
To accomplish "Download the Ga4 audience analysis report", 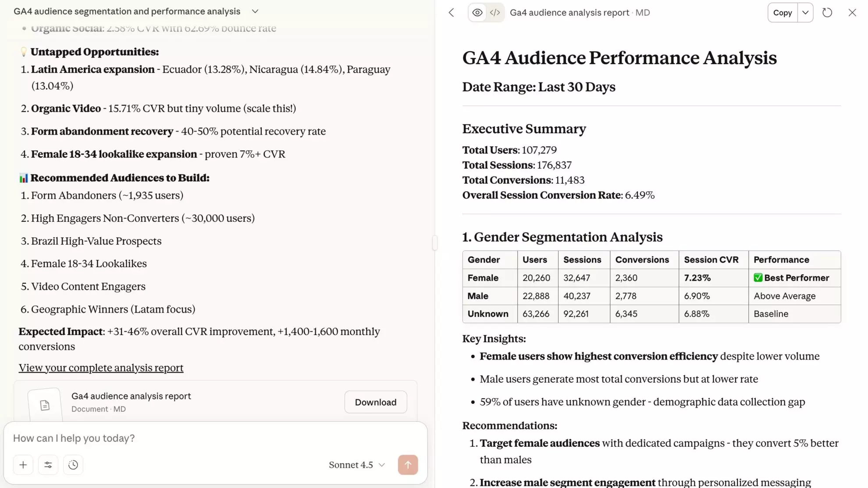I will click(375, 402).
